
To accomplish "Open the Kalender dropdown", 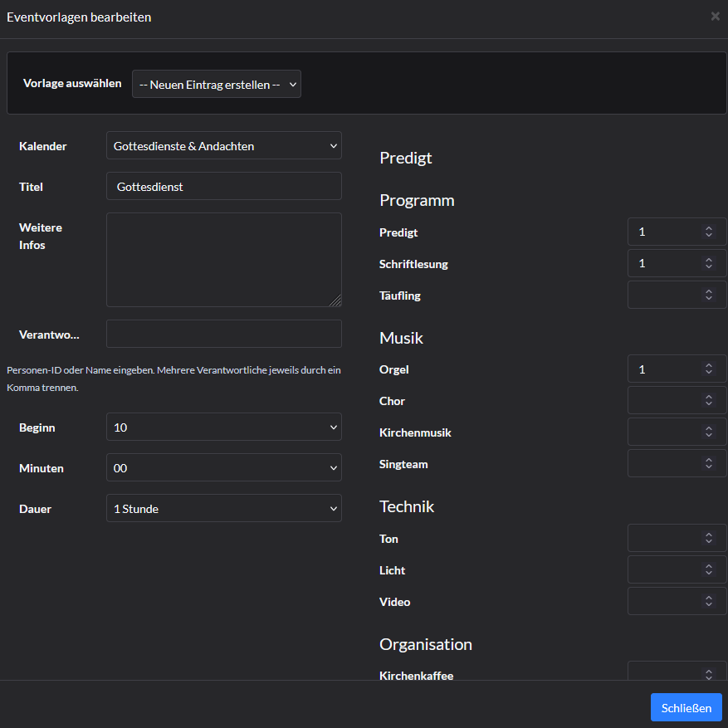I will click(x=224, y=146).
